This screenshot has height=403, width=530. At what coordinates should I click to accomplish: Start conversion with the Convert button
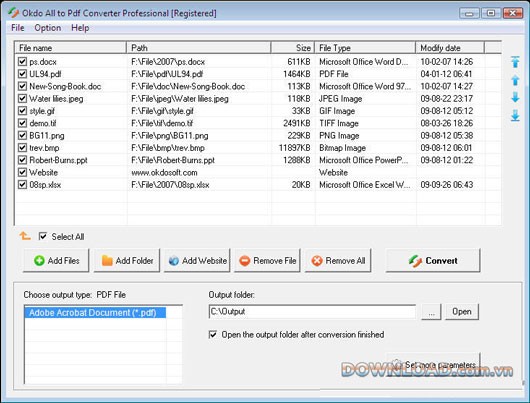433,260
